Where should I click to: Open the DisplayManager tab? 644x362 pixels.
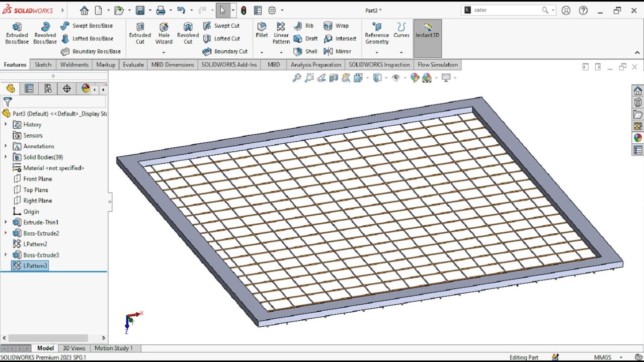pos(85,88)
